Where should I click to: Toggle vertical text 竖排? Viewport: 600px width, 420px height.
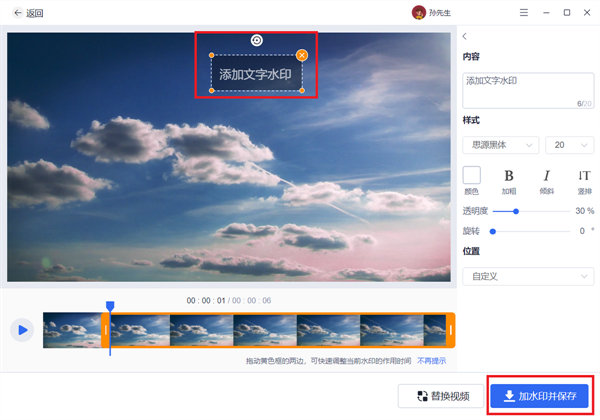[x=584, y=176]
